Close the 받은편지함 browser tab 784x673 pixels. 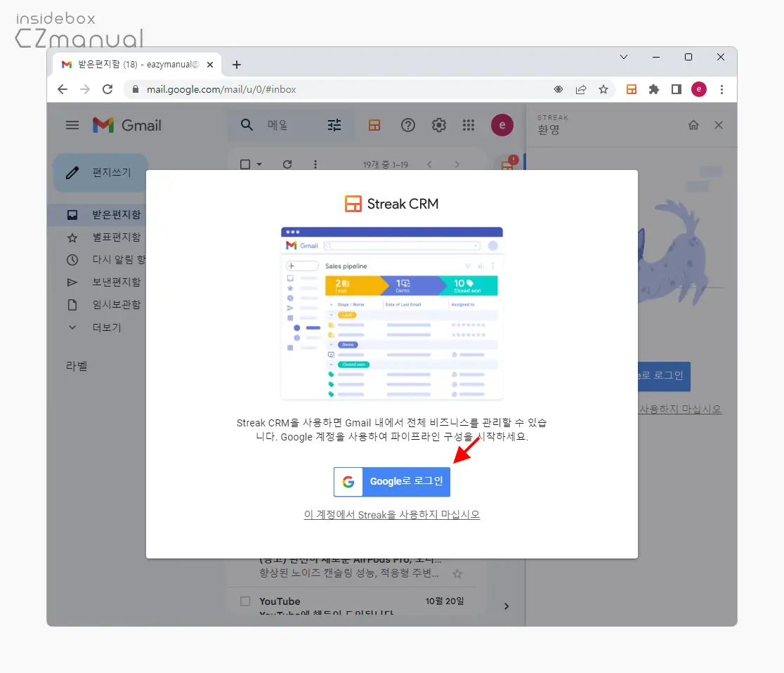click(x=210, y=65)
